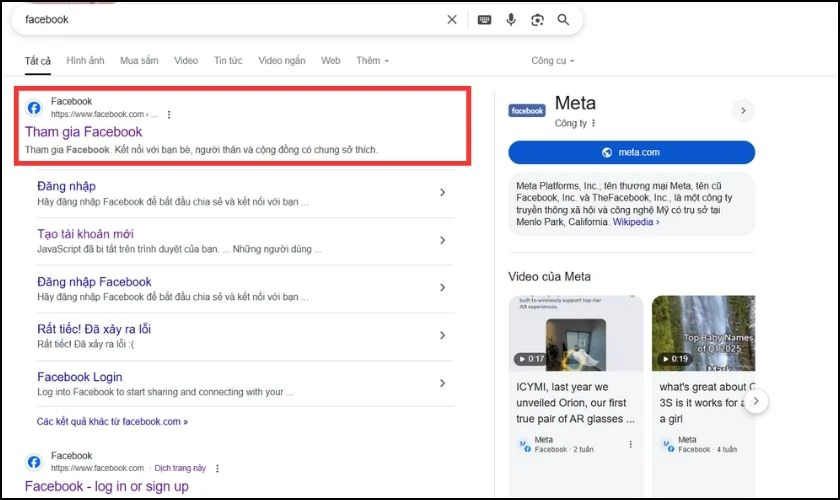Search by image with the Lens icon

[x=537, y=20]
